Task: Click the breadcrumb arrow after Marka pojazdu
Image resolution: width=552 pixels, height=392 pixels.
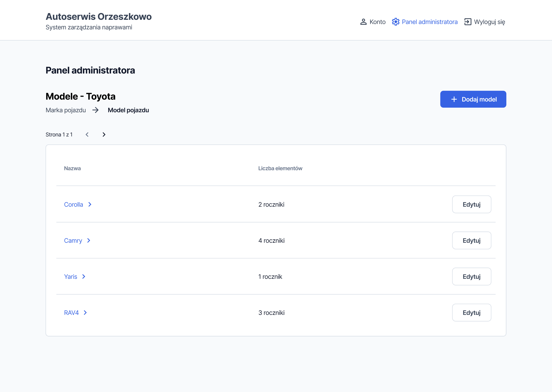Action: pos(95,110)
